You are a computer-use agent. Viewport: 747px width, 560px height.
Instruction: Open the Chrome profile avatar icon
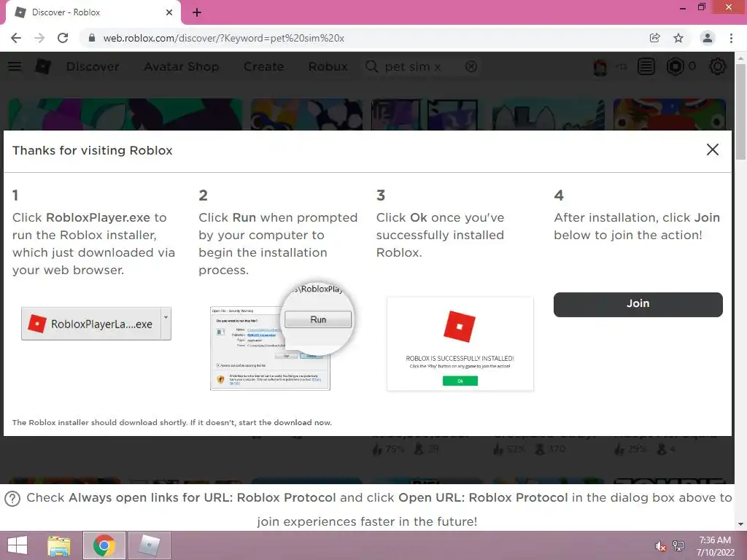tap(708, 38)
